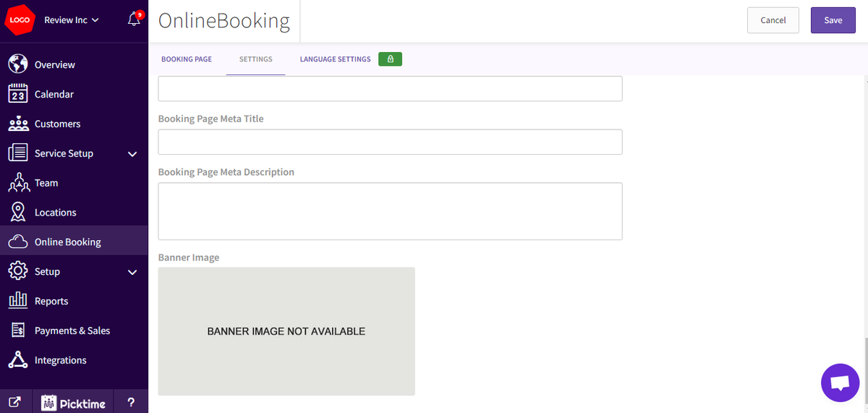Expand the Setup menu chevron

132,272
